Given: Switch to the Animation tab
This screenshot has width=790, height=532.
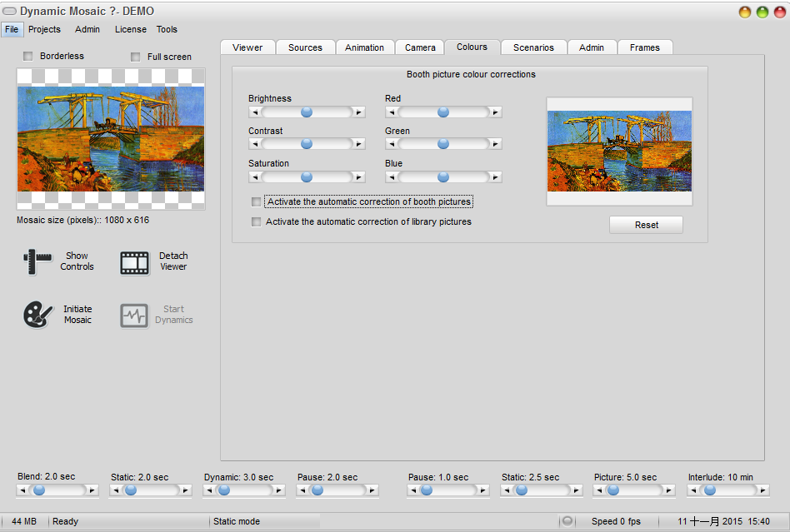Looking at the screenshot, I should click(x=365, y=47).
